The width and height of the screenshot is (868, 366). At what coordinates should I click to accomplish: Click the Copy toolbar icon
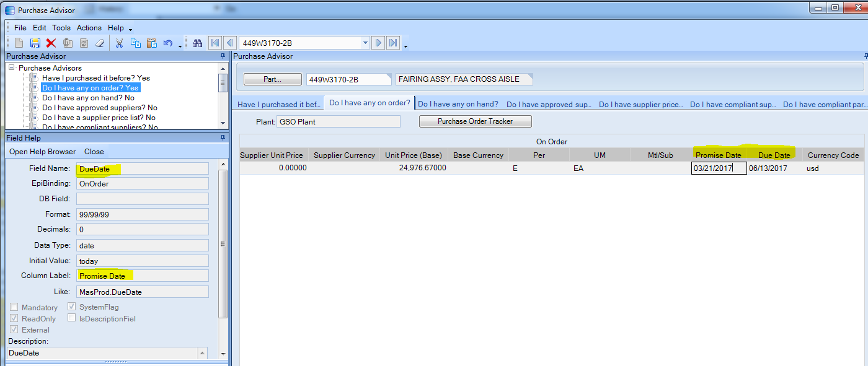[136, 43]
